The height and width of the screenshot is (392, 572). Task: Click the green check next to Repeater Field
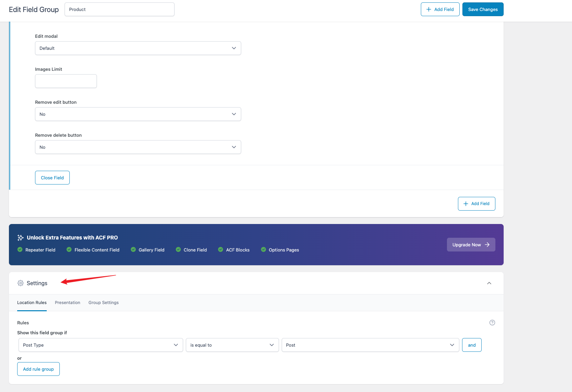point(20,250)
